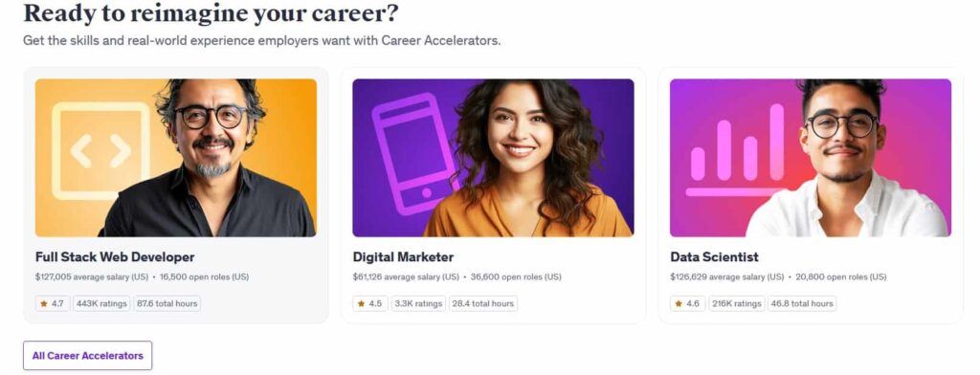Screen dimensions: 980x375
Task: Open the Full Stack Web Developer thumbnail
Action: tap(176, 158)
